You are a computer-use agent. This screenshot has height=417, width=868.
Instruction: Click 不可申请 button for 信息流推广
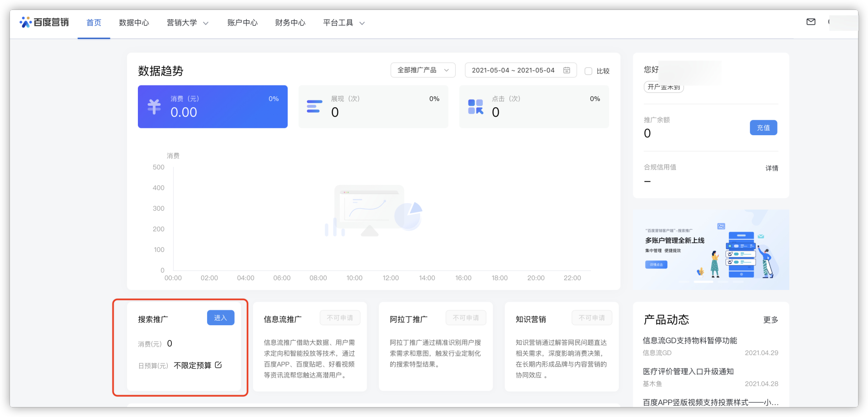pyautogui.click(x=340, y=318)
